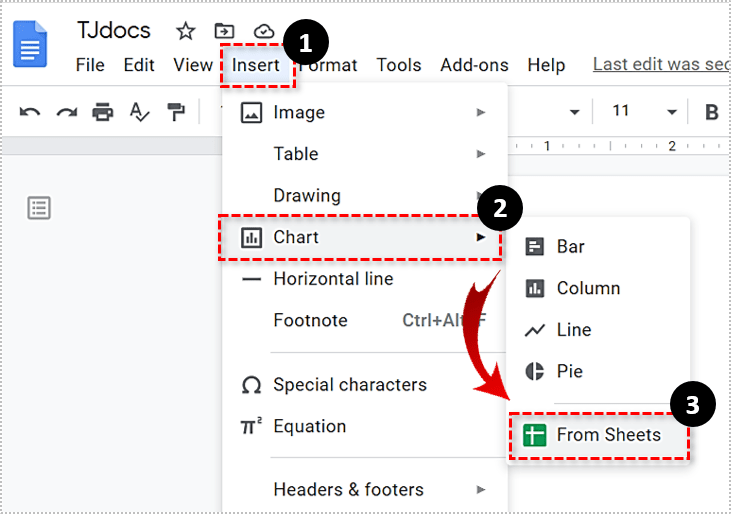Open the File menu
Viewport: 731px width, 514px height.
(90, 65)
